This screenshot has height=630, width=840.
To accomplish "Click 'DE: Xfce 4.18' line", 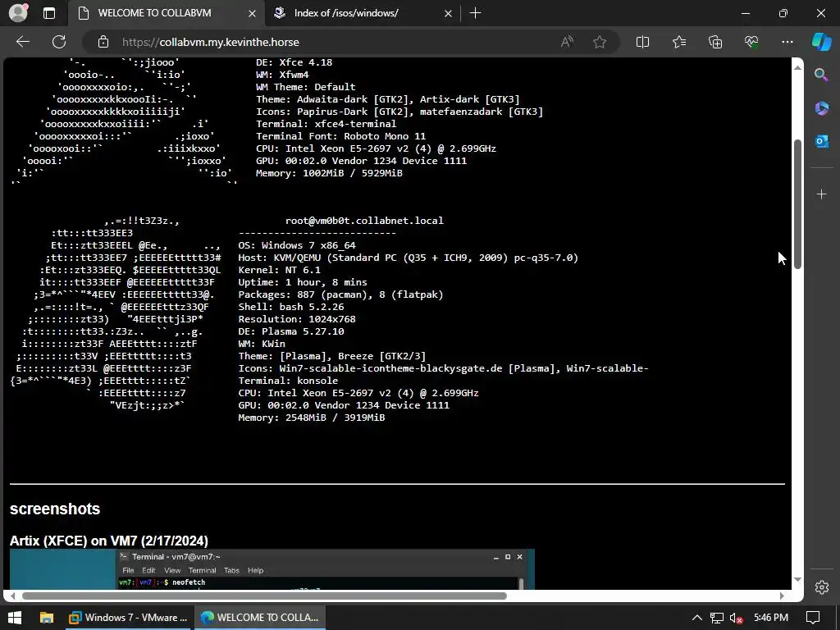I will [294, 62].
